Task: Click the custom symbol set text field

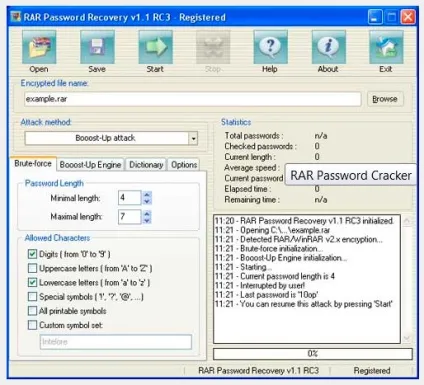Action: [x=116, y=342]
